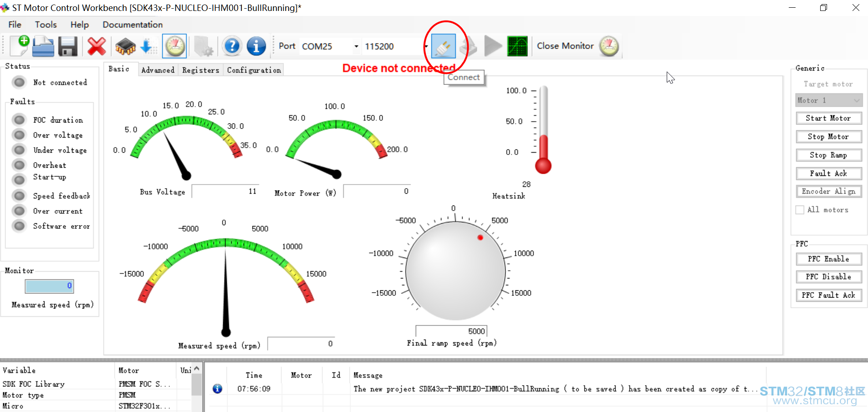Click the greyed-out disconnect icon
Image resolution: width=868 pixels, height=412 pixels.
pyautogui.click(x=468, y=46)
